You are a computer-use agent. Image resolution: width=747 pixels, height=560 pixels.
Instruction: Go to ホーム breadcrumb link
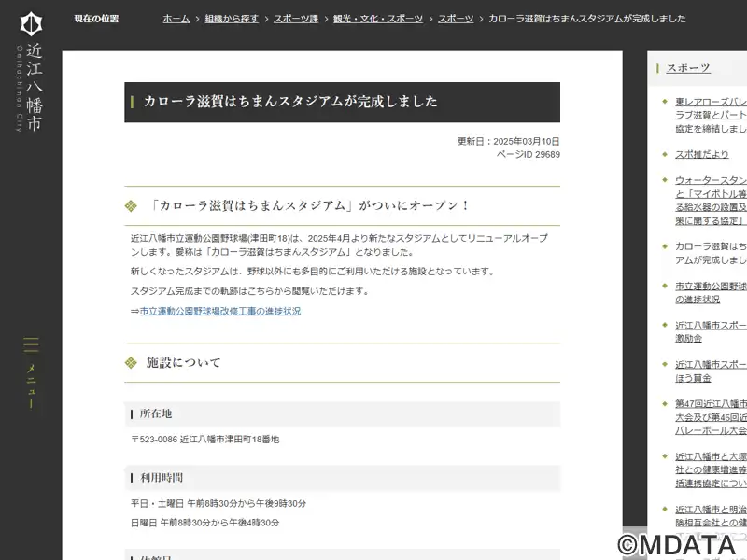tap(176, 19)
